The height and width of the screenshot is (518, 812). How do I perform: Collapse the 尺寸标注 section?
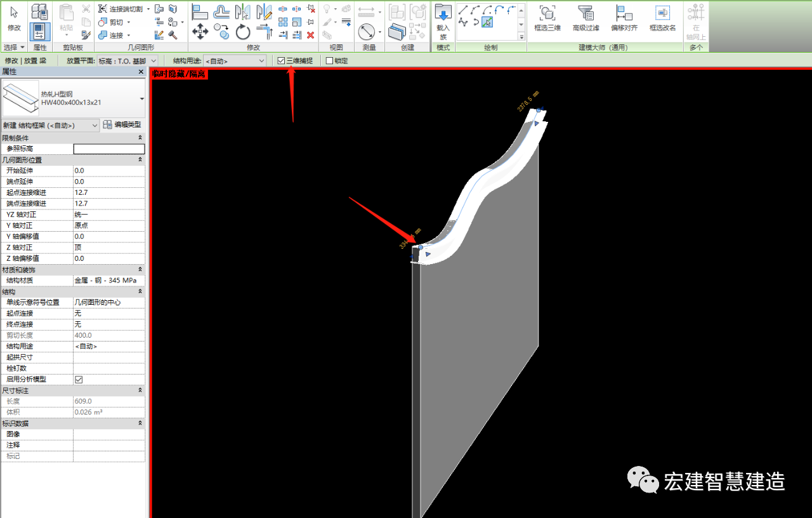point(140,390)
